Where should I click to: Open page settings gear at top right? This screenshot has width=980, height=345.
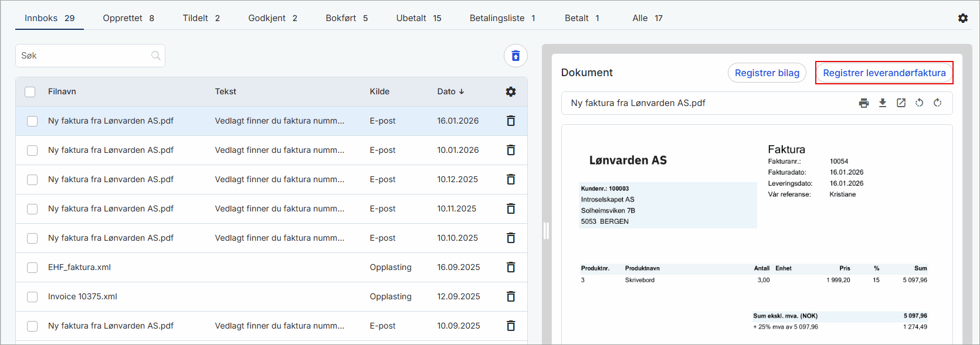[963, 18]
